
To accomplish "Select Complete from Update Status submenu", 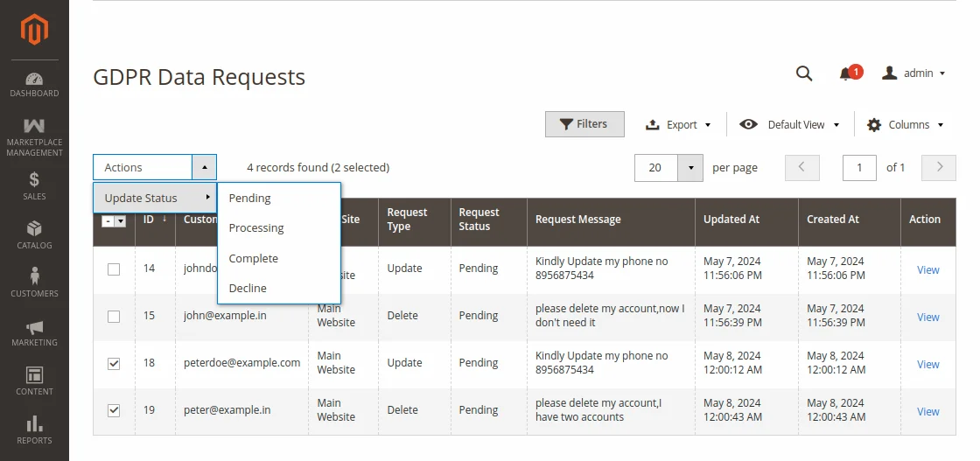I will pos(254,259).
